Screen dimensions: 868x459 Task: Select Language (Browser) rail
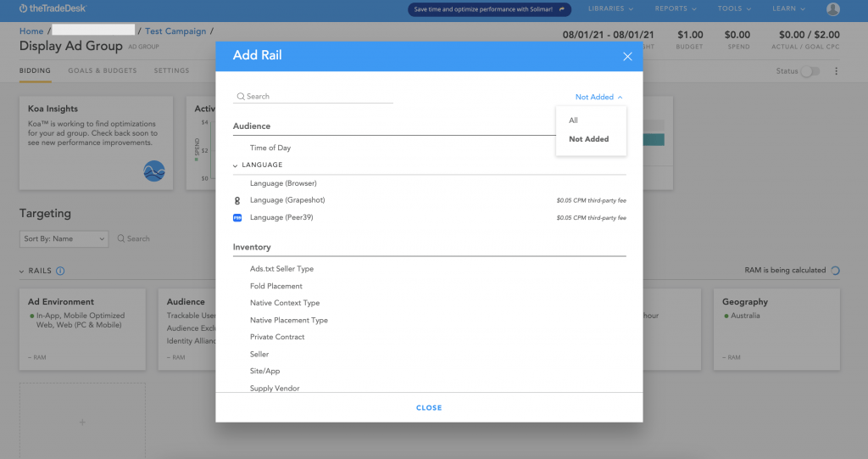tap(283, 183)
